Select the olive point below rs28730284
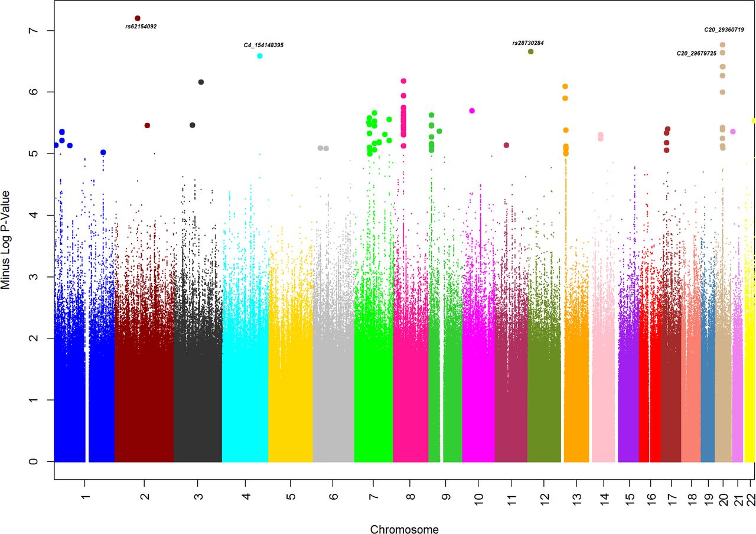Viewport: 756px width, 534px height. coord(531,51)
